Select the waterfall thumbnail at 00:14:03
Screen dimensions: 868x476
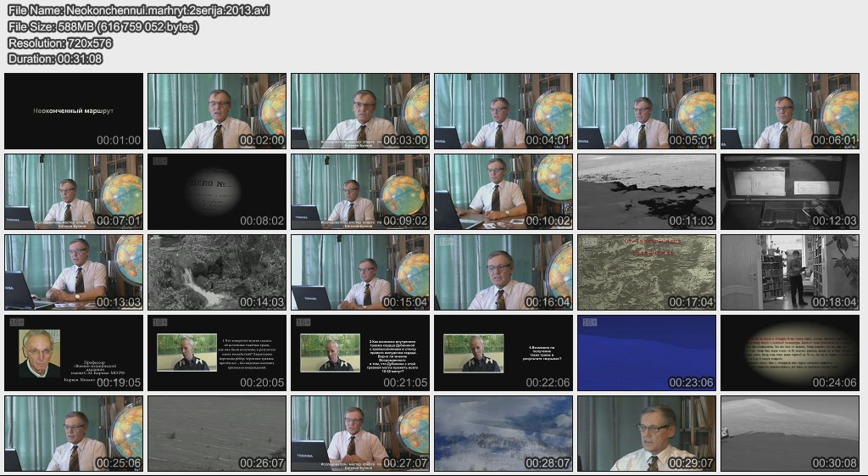pos(217,272)
